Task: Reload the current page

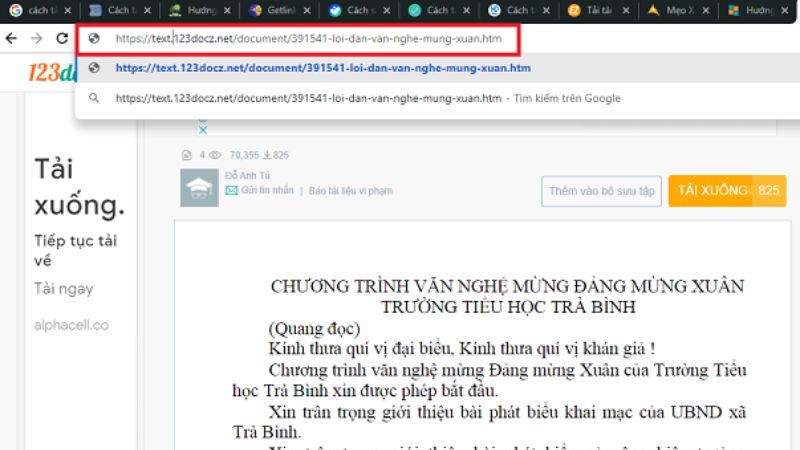Action: coord(60,38)
